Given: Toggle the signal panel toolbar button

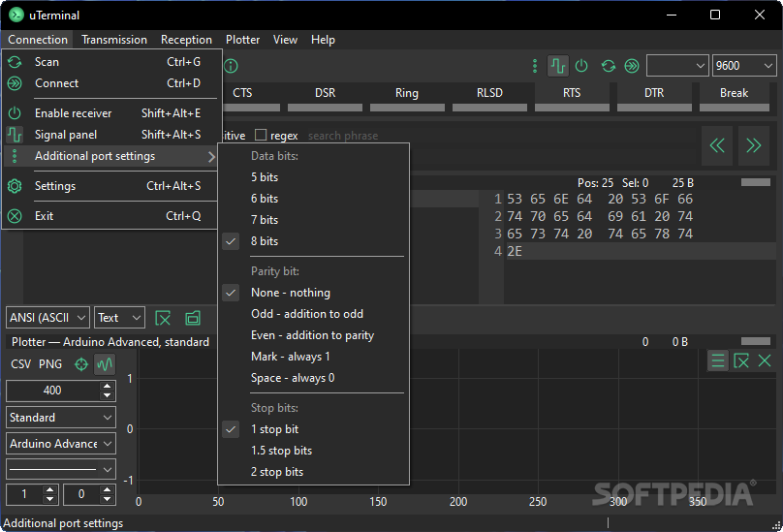Looking at the screenshot, I should 558,66.
